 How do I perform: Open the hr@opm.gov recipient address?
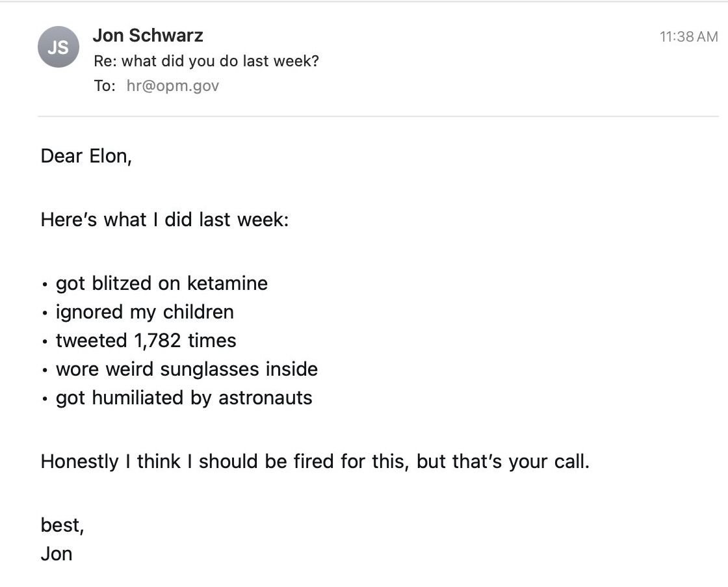(173, 86)
